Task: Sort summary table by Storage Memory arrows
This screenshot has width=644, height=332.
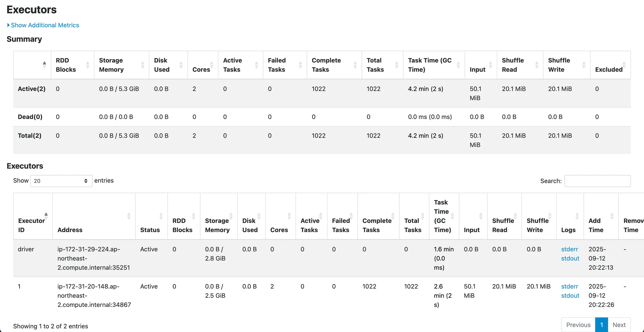Action: pos(142,65)
